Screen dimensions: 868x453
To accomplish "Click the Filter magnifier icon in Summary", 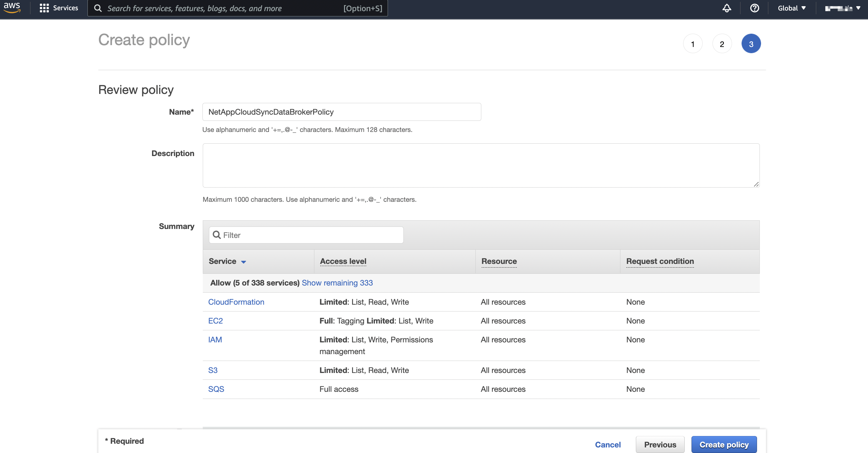I will pos(217,235).
